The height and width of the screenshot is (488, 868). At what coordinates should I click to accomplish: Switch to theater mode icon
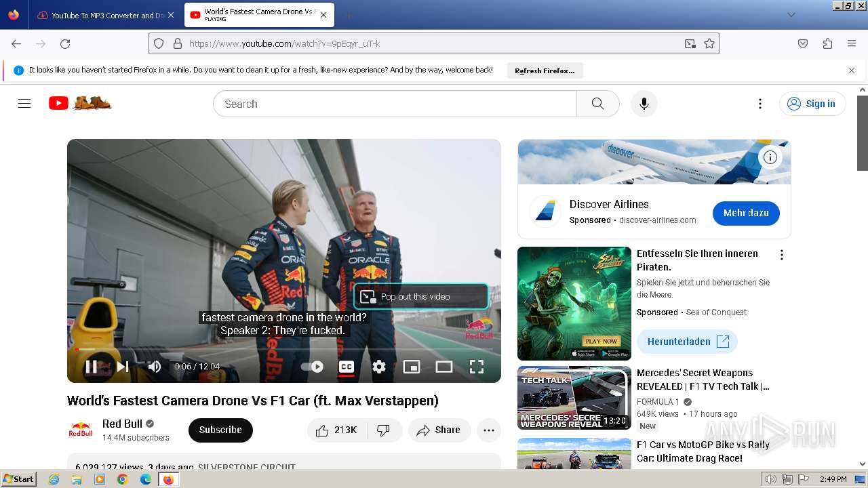pyautogui.click(x=444, y=367)
